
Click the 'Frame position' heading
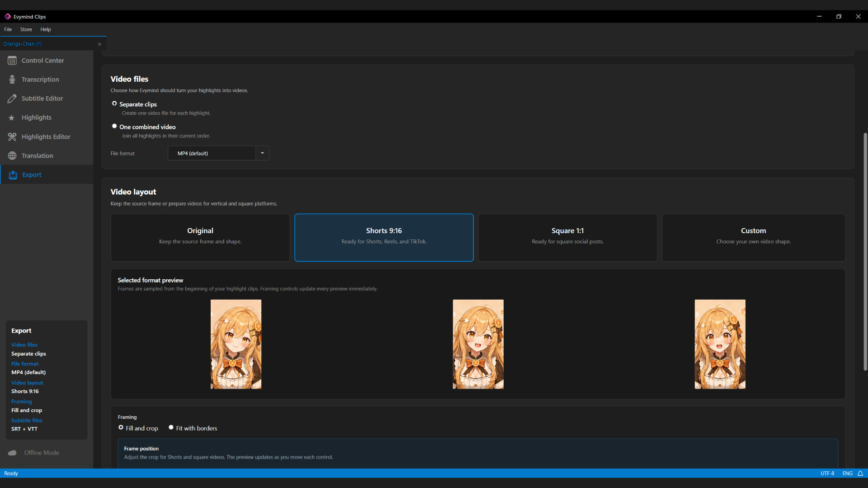[x=142, y=449]
